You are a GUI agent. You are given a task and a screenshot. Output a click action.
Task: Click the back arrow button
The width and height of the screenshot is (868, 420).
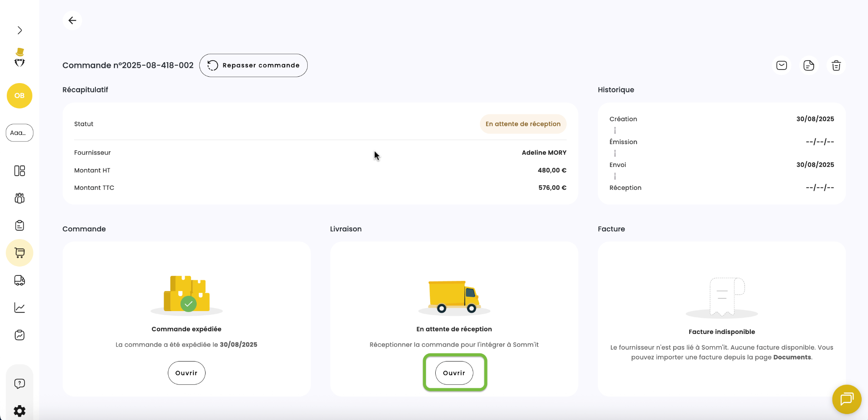[72, 20]
